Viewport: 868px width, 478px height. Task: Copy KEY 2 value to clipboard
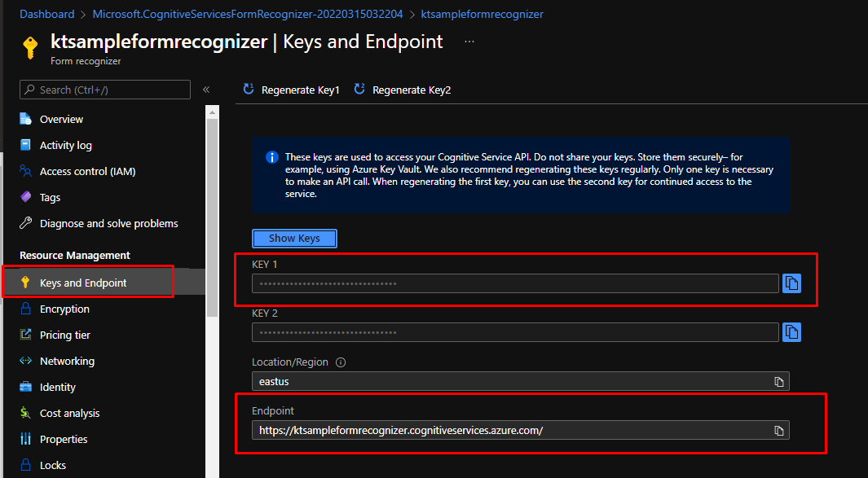pos(791,332)
